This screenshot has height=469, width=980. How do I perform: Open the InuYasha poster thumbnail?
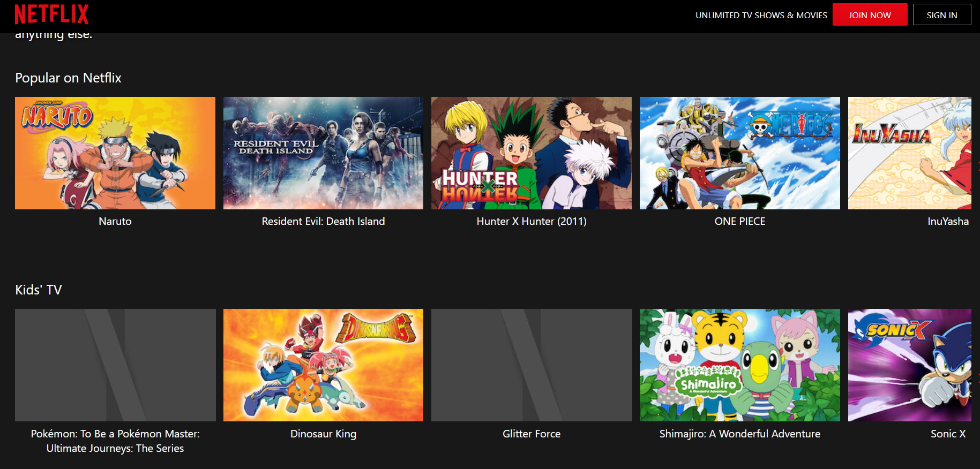[909, 153]
